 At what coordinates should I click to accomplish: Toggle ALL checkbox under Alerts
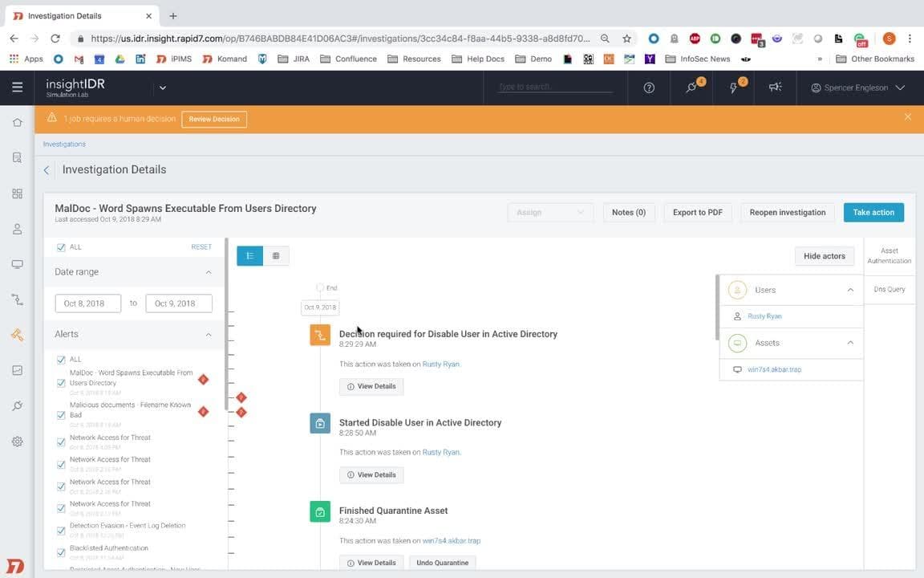[x=61, y=359]
